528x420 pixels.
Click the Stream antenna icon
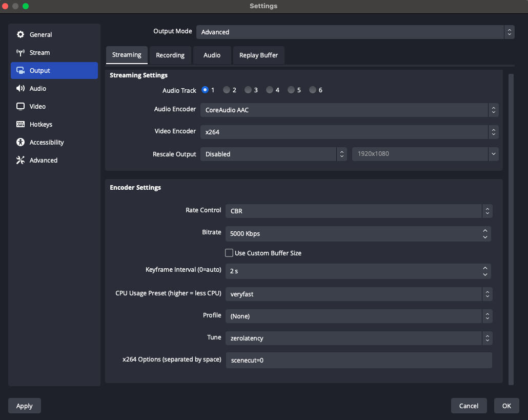[21, 53]
